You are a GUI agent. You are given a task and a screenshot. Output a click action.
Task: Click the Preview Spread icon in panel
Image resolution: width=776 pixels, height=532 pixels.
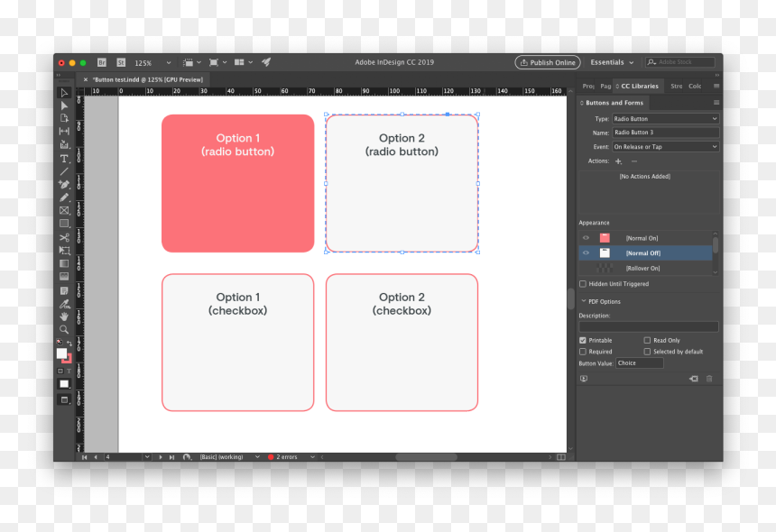pos(584,379)
